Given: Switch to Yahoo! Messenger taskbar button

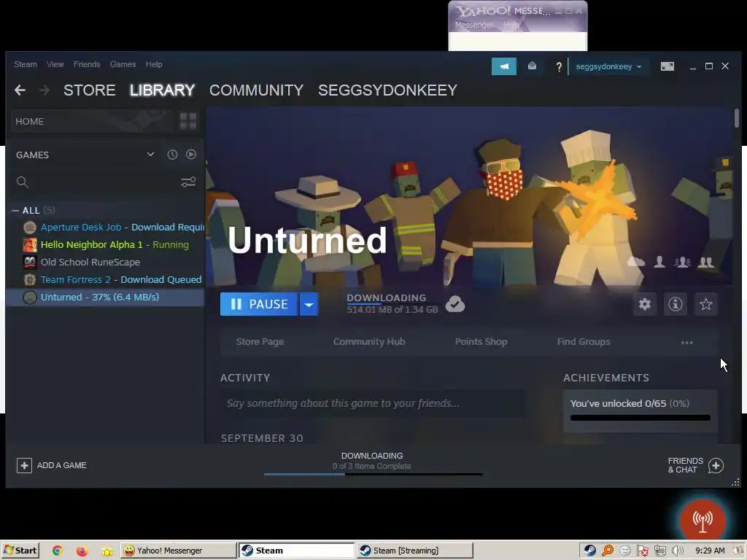Looking at the screenshot, I should 178,551.
